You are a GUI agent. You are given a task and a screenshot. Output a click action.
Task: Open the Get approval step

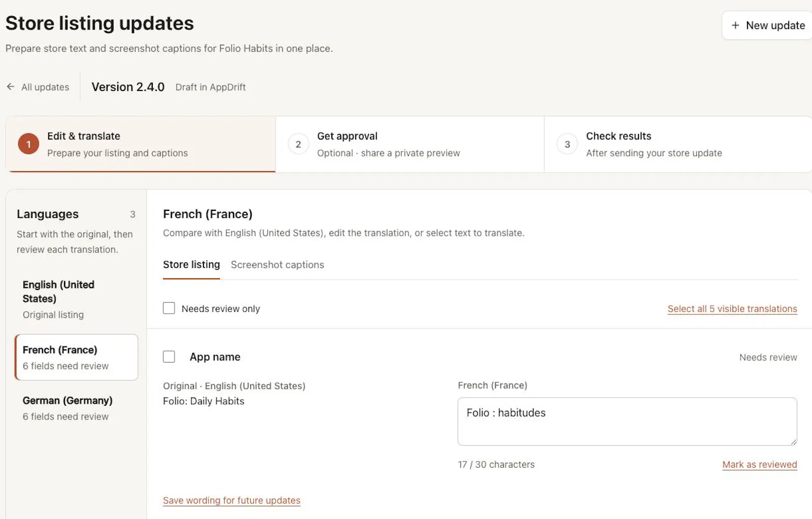pos(410,144)
